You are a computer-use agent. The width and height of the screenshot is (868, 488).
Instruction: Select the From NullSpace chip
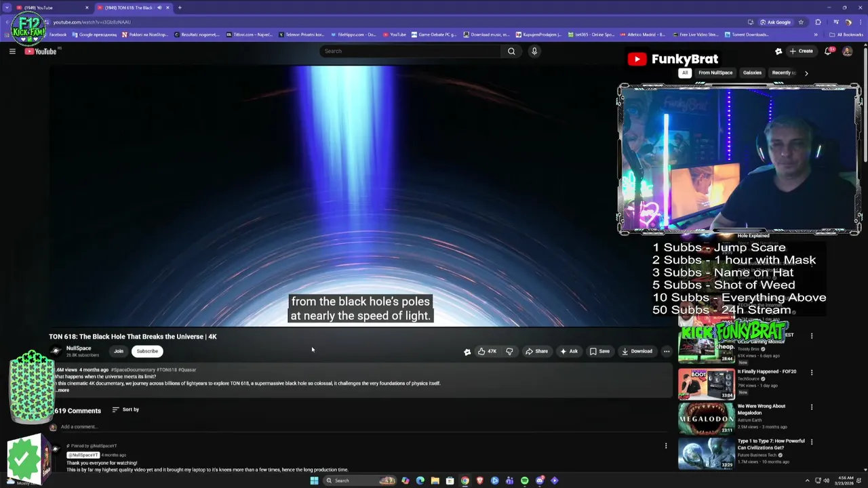pyautogui.click(x=715, y=73)
